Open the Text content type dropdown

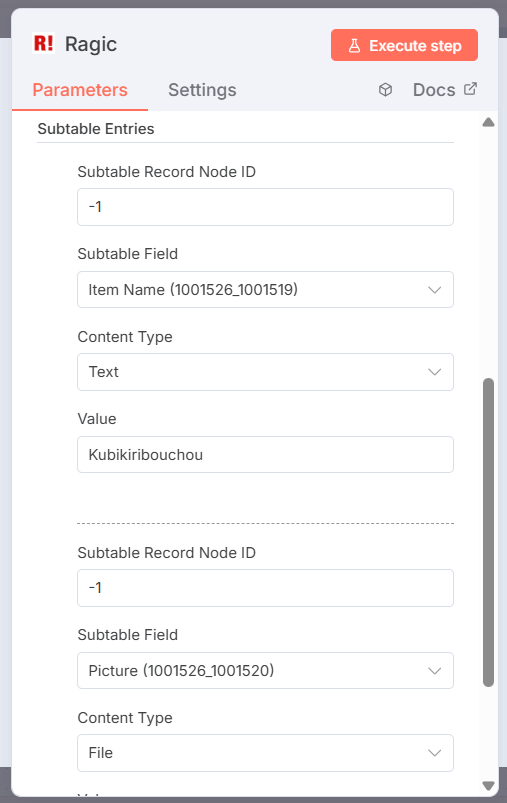[x=265, y=372]
